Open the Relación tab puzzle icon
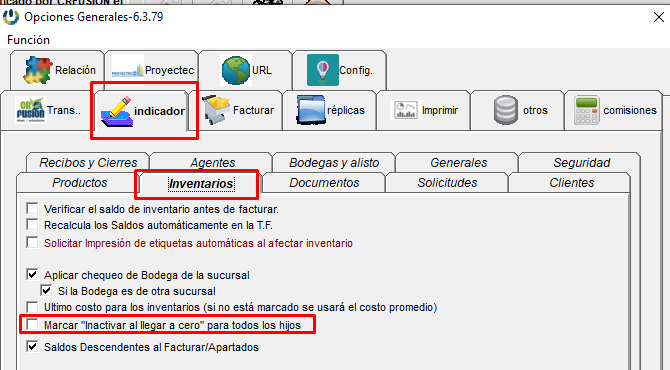 (38, 70)
